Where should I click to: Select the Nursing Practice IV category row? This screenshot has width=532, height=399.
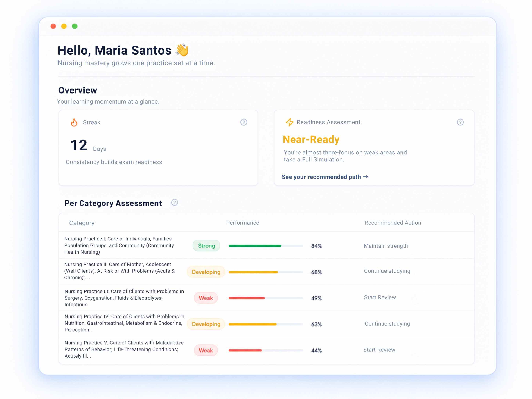[266, 324]
